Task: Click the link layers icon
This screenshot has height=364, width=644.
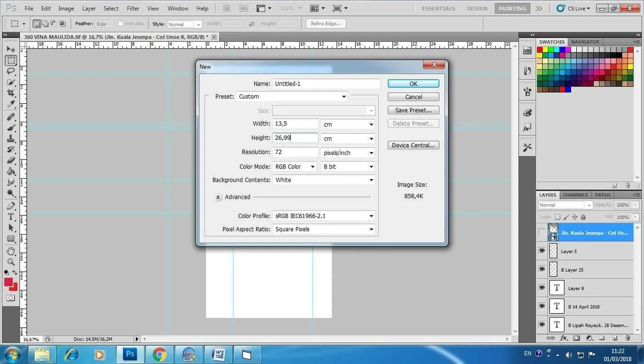Action: point(550,338)
